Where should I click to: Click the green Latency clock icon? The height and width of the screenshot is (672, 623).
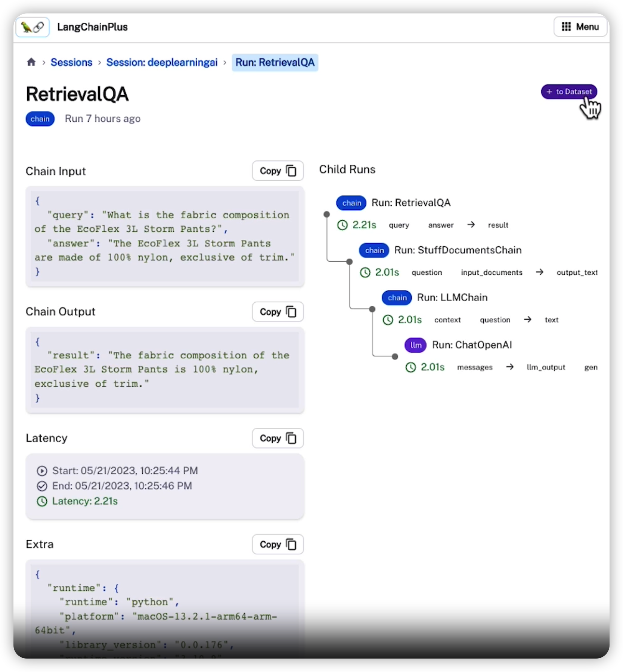(x=42, y=501)
